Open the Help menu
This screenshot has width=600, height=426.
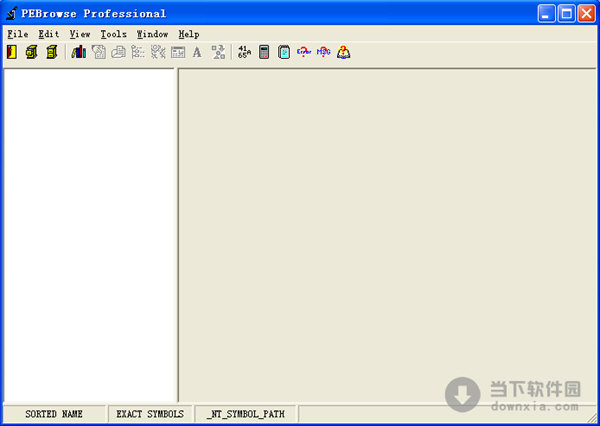coord(189,34)
